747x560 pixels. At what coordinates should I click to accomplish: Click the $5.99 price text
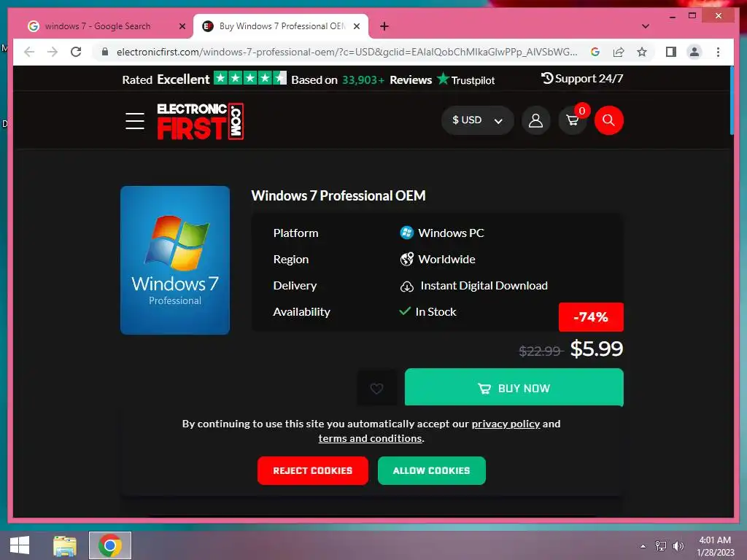point(597,349)
